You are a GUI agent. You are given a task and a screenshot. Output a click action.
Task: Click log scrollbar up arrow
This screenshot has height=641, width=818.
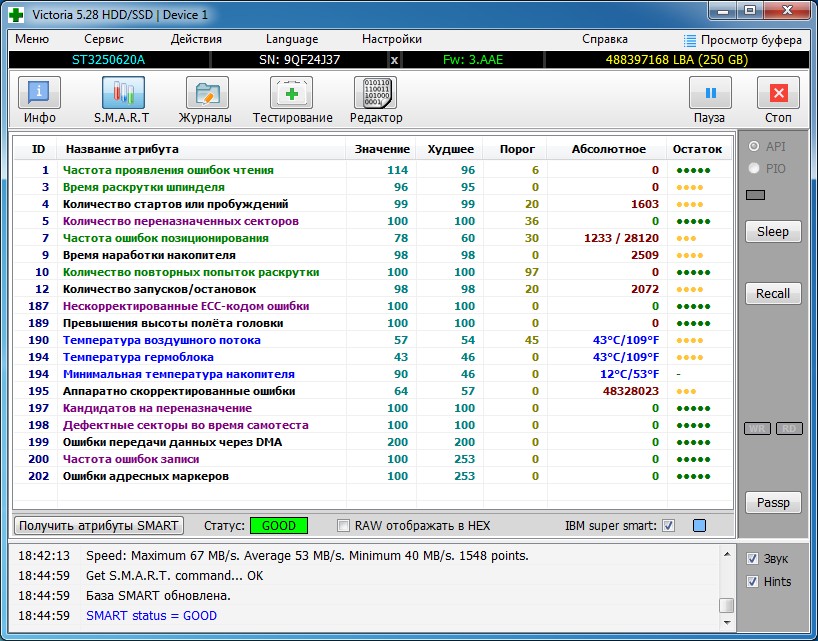pyautogui.click(x=727, y=554)
